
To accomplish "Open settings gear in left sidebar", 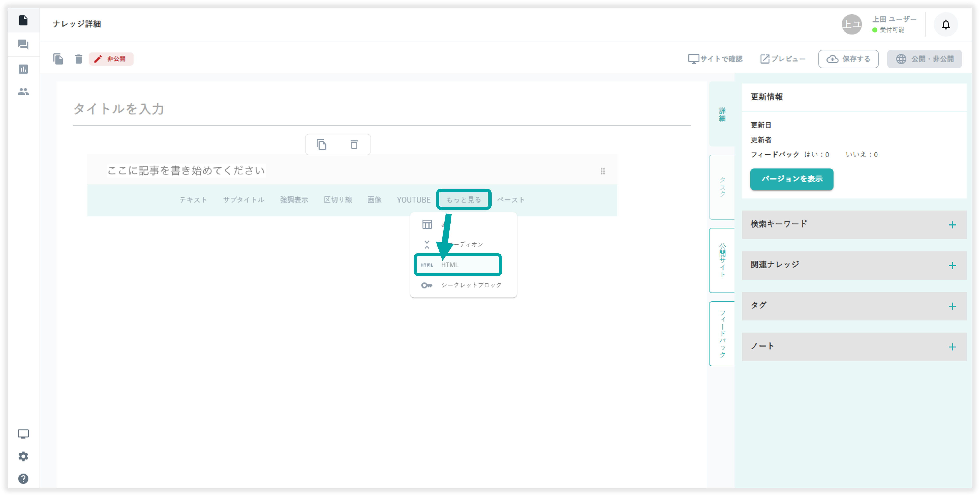I will click(23, 456).
